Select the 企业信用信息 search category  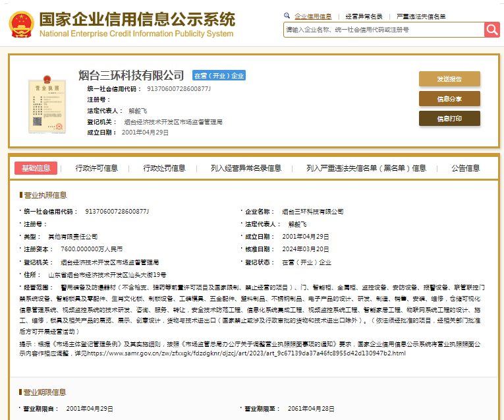click(313, 16)
